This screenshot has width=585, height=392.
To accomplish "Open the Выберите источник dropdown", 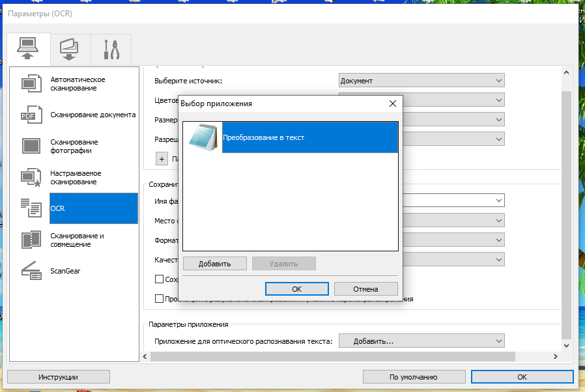I will pos(421,81).
